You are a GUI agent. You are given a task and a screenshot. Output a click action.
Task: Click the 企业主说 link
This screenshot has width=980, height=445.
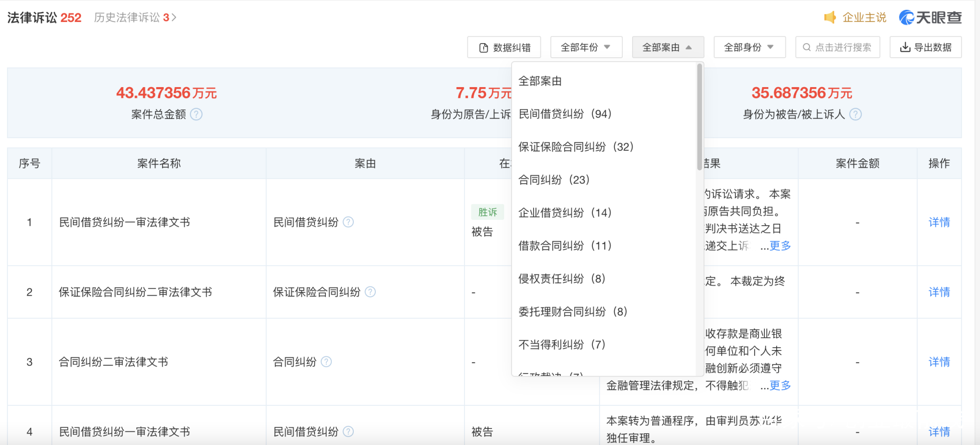864,18
